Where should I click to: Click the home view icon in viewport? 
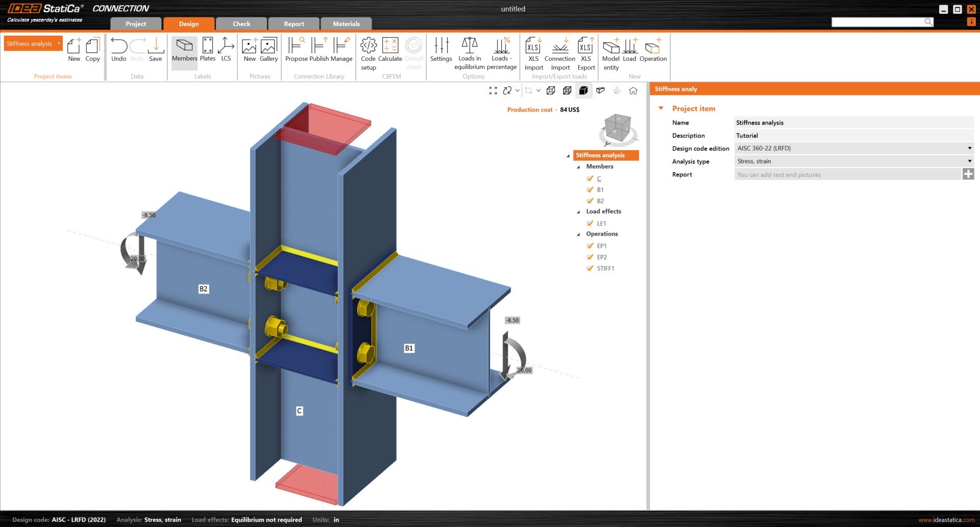coord(633,91)
